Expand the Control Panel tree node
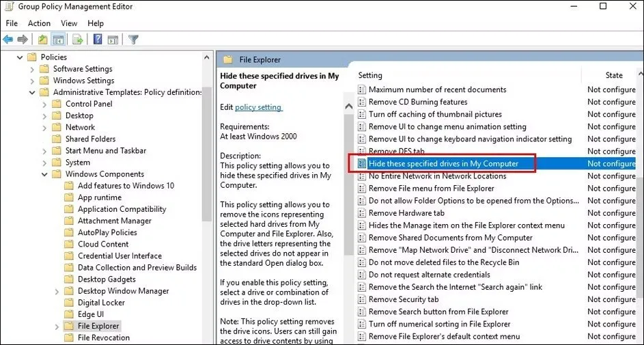 [45, 104]
